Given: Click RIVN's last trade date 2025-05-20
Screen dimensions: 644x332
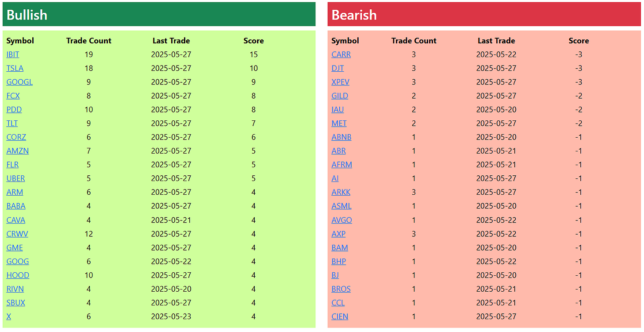Looking at the screenshot, I should click(x=171, y=289).
